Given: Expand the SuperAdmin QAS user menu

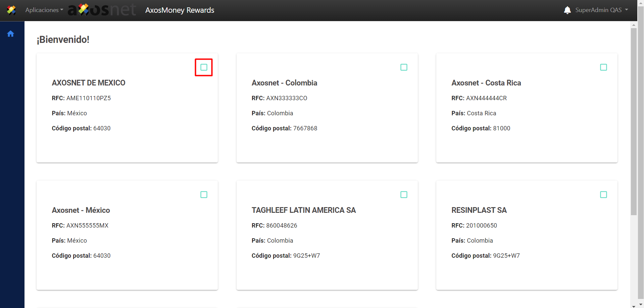Looking at the screenshot, I should 601,10.
